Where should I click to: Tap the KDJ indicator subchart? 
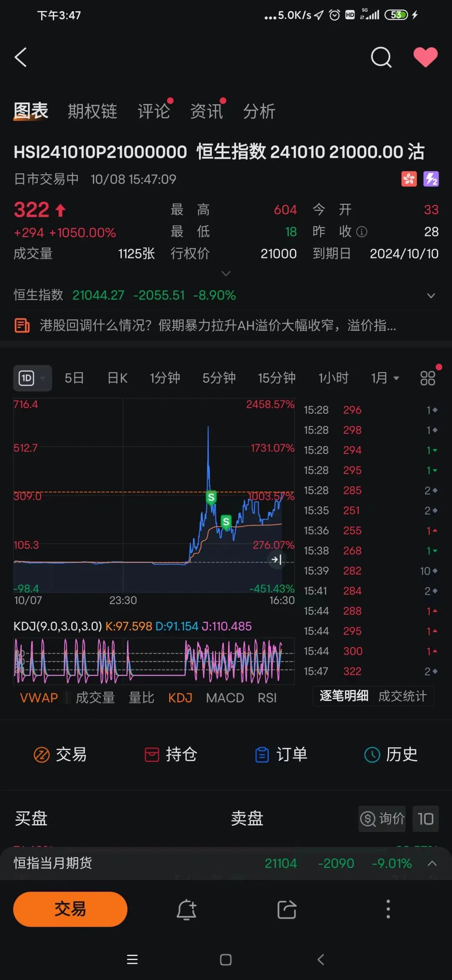tap(154, 661)
